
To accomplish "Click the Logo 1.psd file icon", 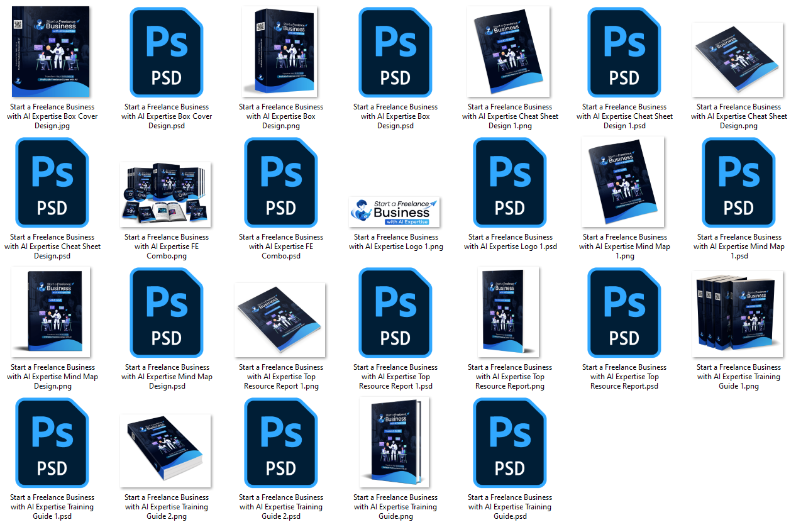I will [x=510, y=182].
